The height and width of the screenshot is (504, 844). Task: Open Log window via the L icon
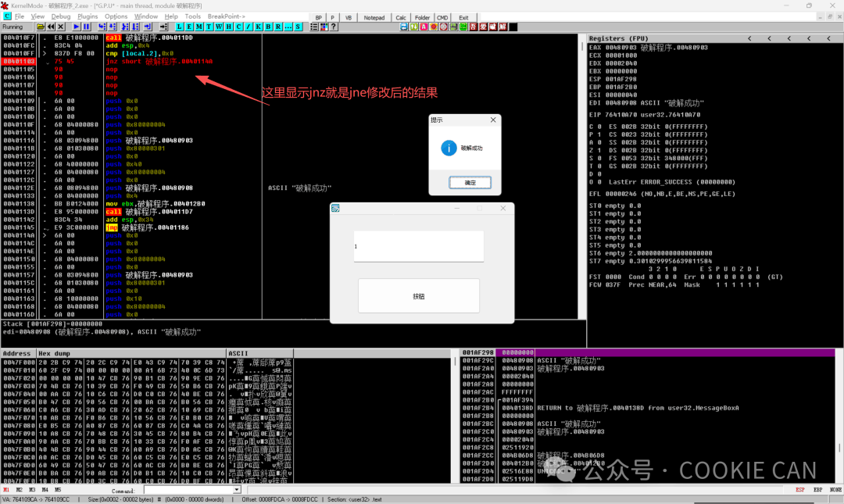coord(180,27)
